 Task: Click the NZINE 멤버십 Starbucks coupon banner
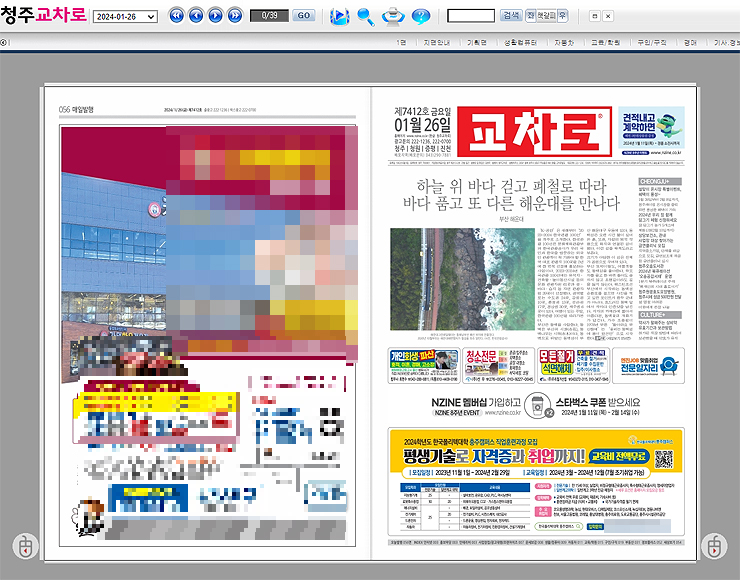tap(536, 406)
